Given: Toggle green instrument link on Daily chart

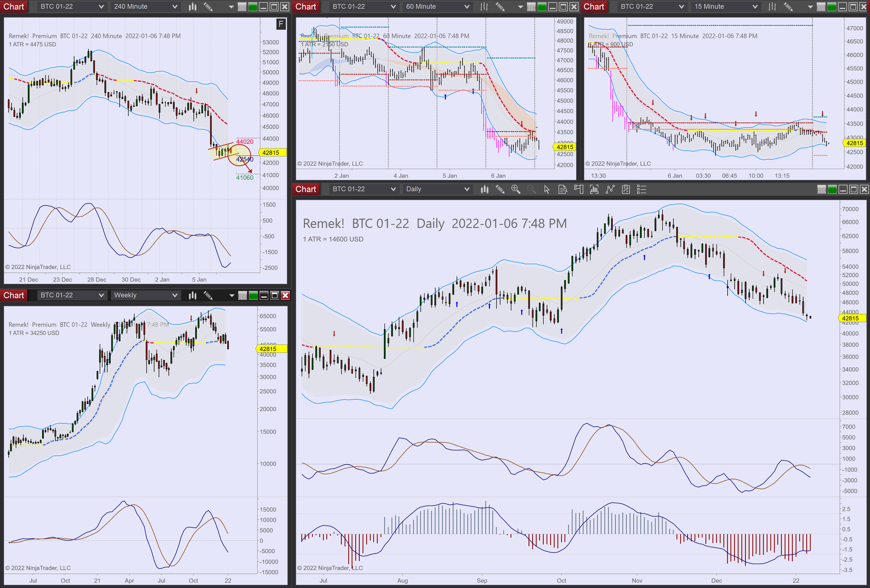Looking at the screenshot, I should pos(832,189).
